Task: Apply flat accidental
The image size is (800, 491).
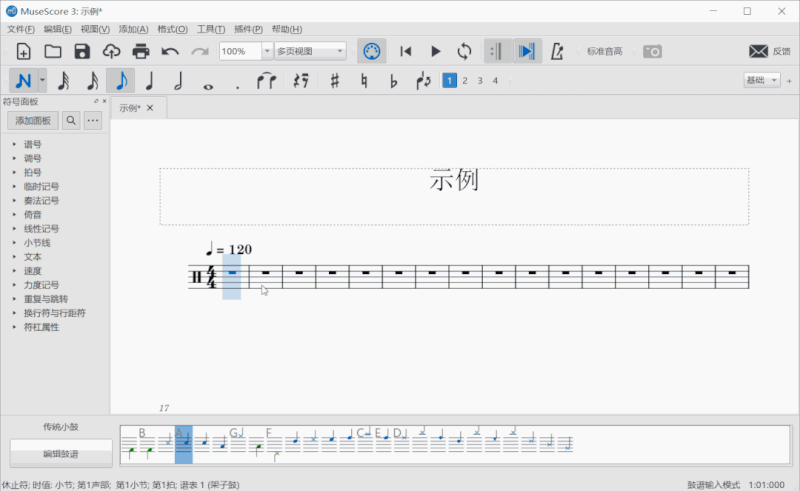Action: click(x=393, y=81)
